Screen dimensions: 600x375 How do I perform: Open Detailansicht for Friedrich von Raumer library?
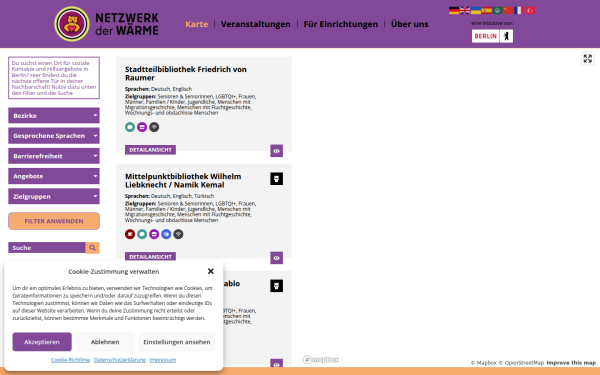[x=150, y=150]
